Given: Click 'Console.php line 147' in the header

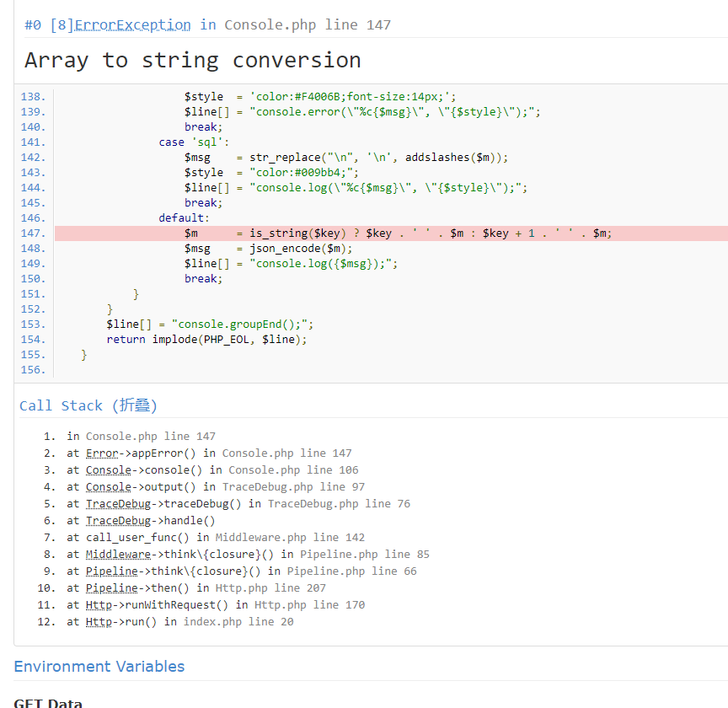Looking at the screenshot, I should [x=308, y=24].
